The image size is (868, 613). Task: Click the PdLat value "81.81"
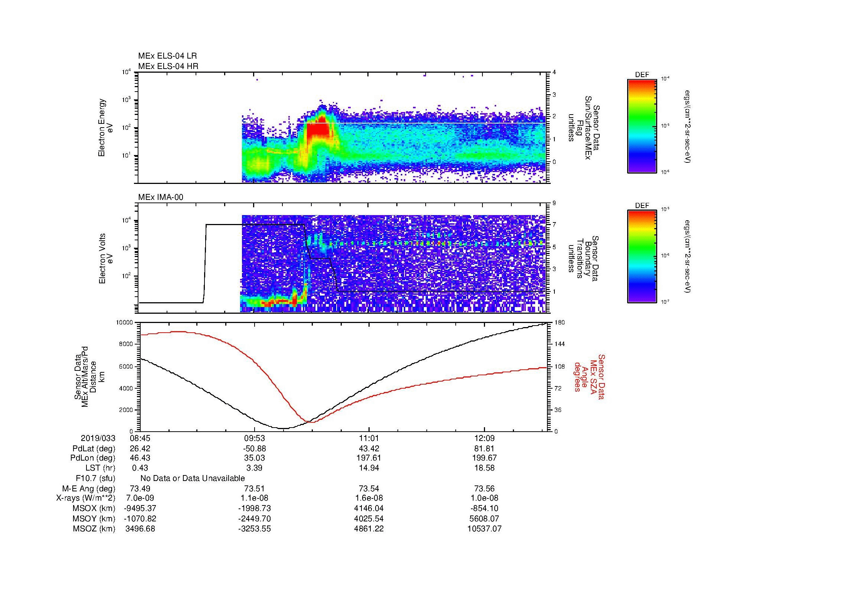(x=485, y=449)
